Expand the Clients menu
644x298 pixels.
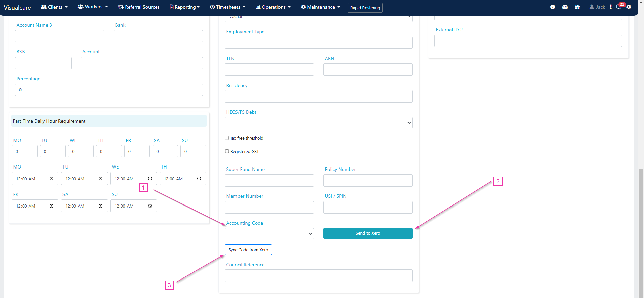point(54,7)
